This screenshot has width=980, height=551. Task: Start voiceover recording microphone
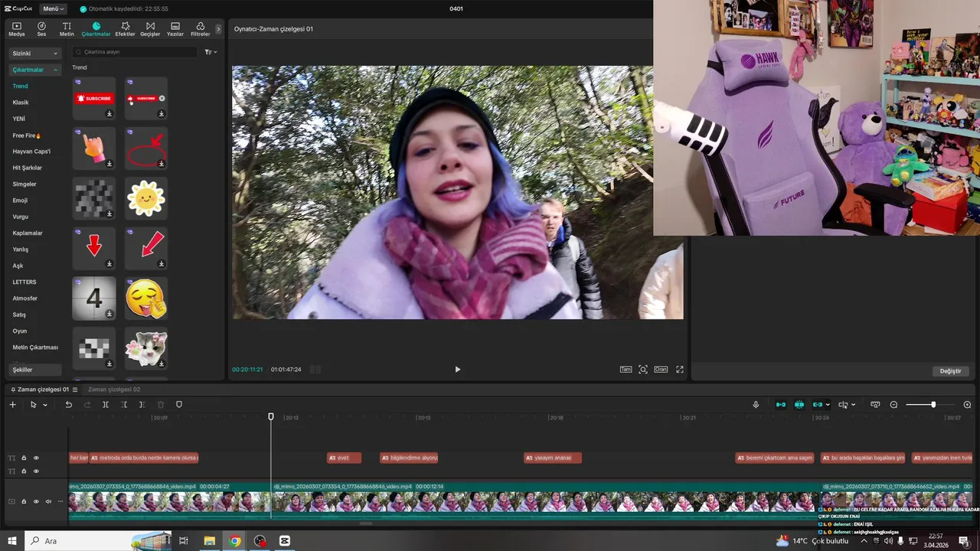pyautogui.click(x=756, y=405)
